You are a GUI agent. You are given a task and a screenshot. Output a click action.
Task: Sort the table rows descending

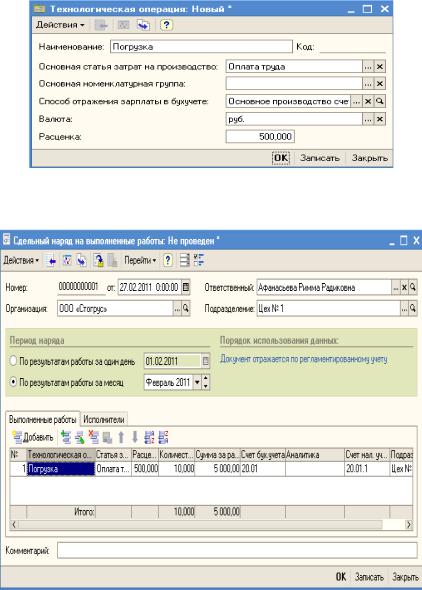(164, 437)
